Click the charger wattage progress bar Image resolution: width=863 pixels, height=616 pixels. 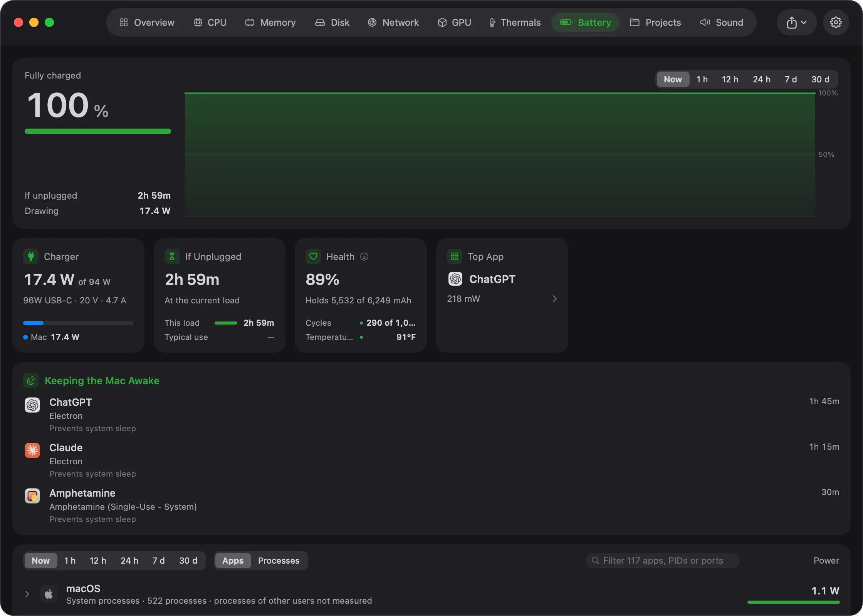78,323
